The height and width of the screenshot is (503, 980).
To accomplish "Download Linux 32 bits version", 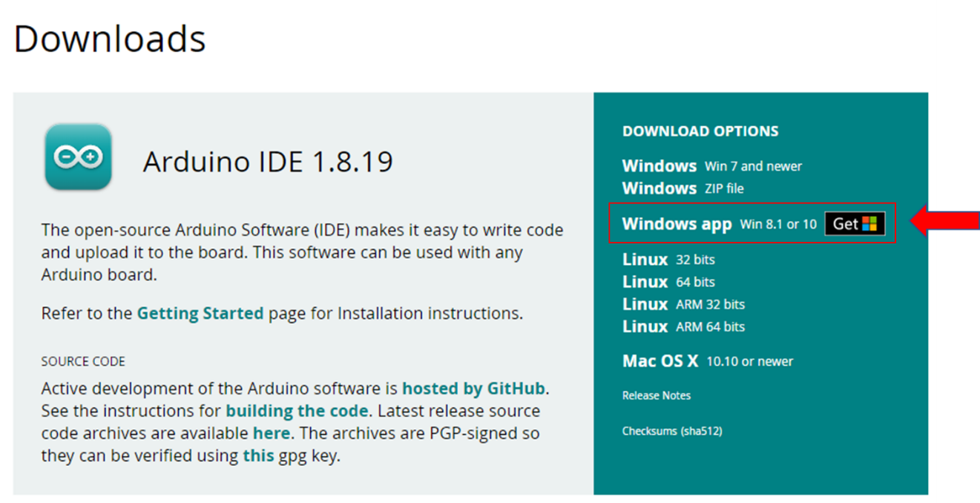I will click(668, 260).
